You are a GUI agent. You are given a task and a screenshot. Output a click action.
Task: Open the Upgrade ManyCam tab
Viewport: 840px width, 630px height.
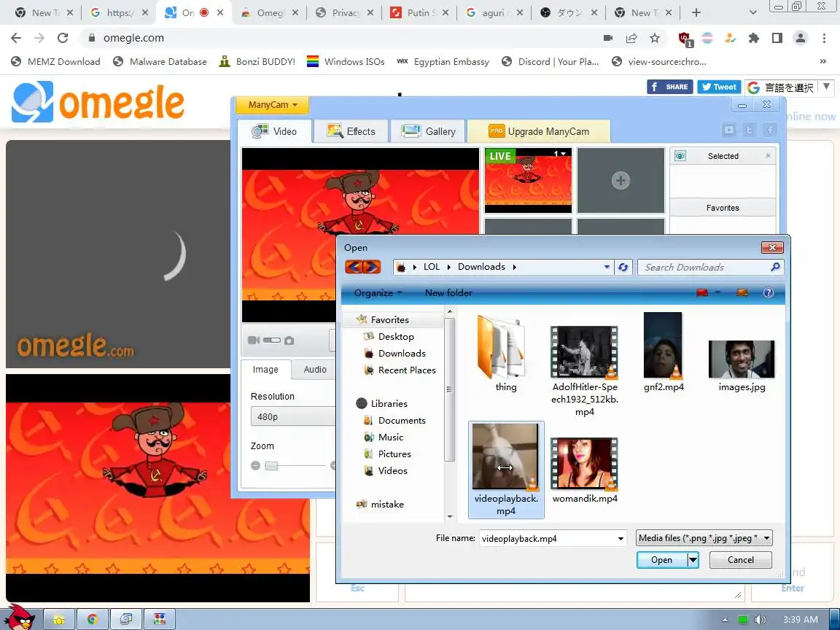point(538,131)
